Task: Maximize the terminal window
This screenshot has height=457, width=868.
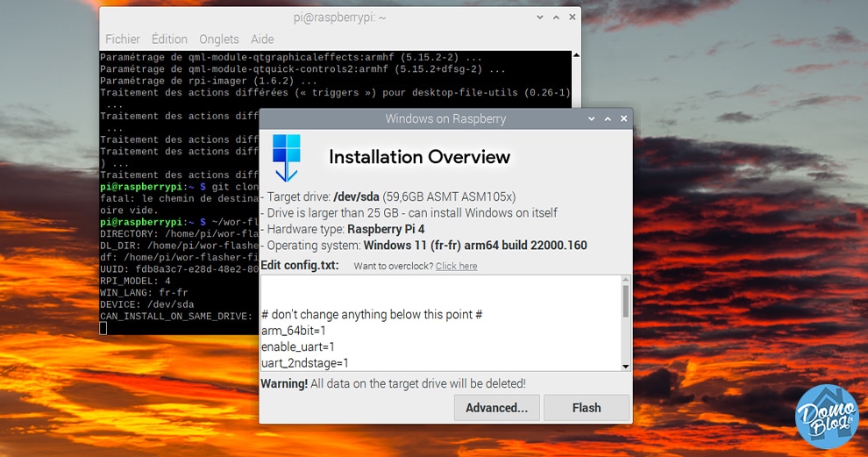Action: [557, 18]
